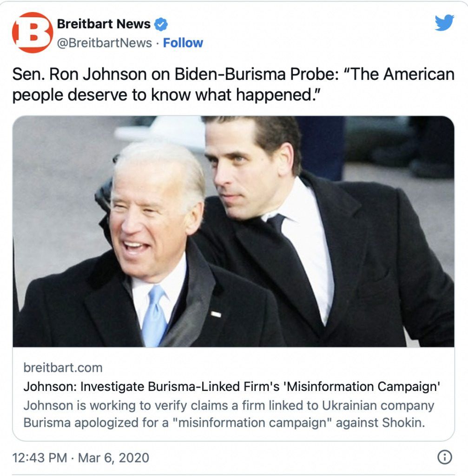The width and height of the screenshot is (468, 476).
Task: Open the Breitbart B profile avatar
Action: click(33, 33)
